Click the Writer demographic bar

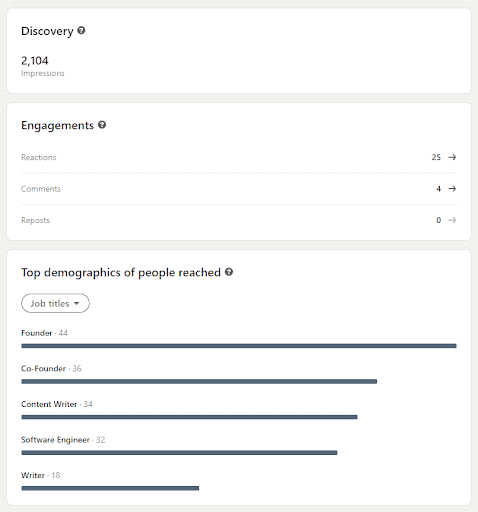point(110,488)
